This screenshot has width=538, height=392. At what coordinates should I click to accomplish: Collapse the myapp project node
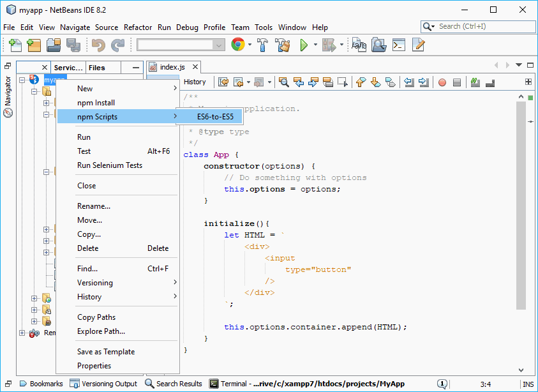tap(22, 80)
